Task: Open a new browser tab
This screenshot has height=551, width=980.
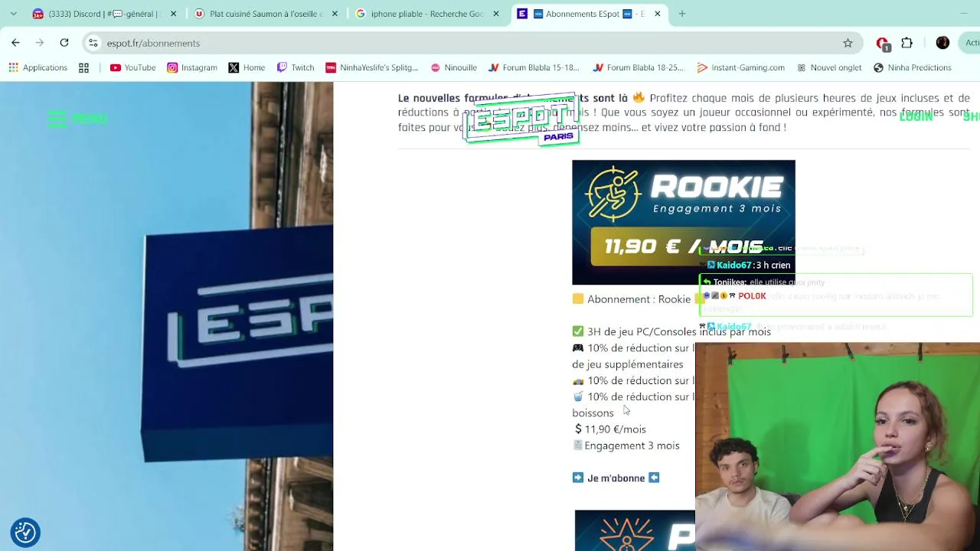Action: point(682,14)
